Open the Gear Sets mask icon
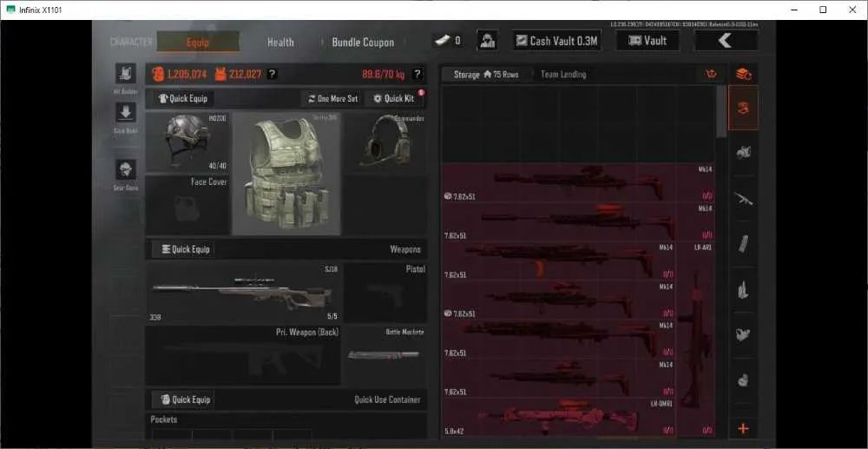This screenshot has width=868, height=449. point(126,169)
